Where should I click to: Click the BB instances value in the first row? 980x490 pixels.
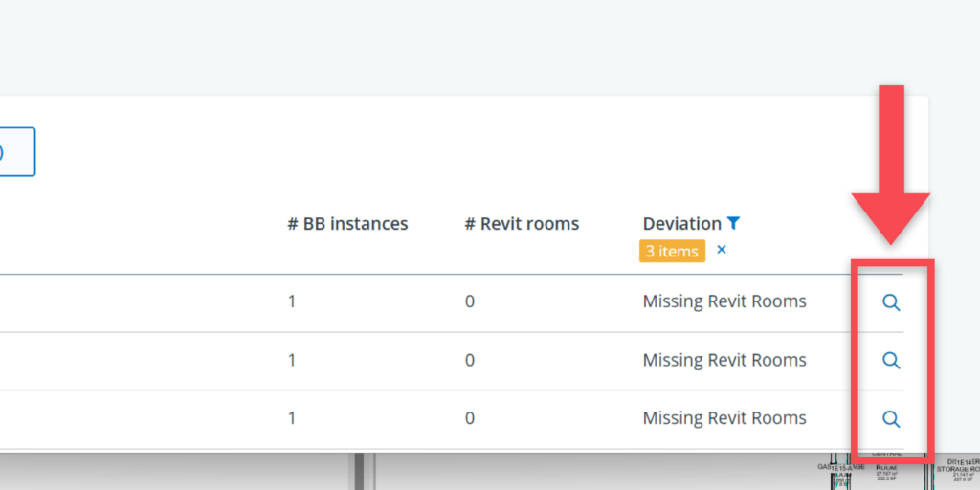pyautogui.click(x=292, y=301)
